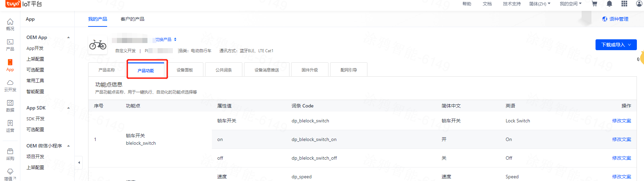Open the 运营 operations sidebar icon
644x181 pixels.
pyautogui.click(x=10, y=126)
